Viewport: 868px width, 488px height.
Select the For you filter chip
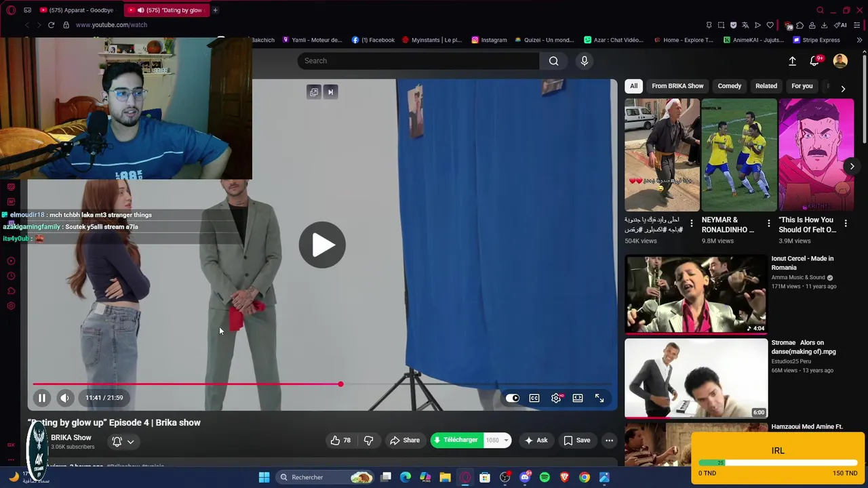[x=802, y=86]
